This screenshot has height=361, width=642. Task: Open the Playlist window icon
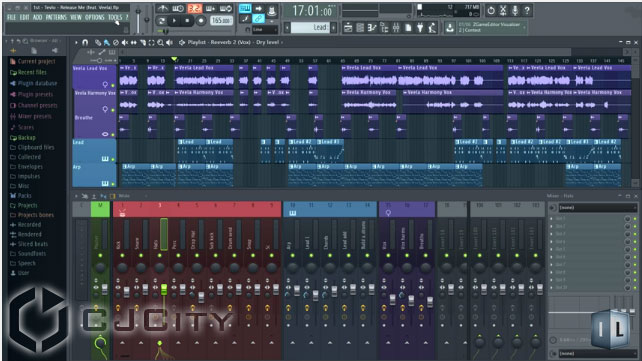[x=348, y=27]
